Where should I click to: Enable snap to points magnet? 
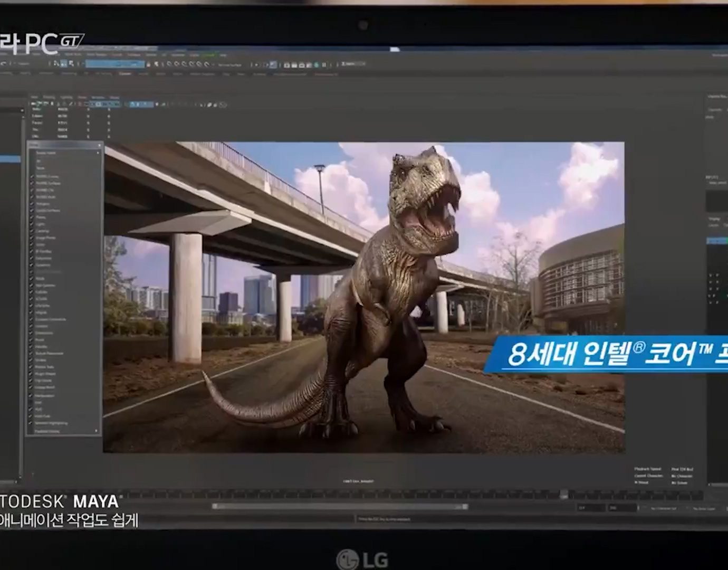[184, 64]
